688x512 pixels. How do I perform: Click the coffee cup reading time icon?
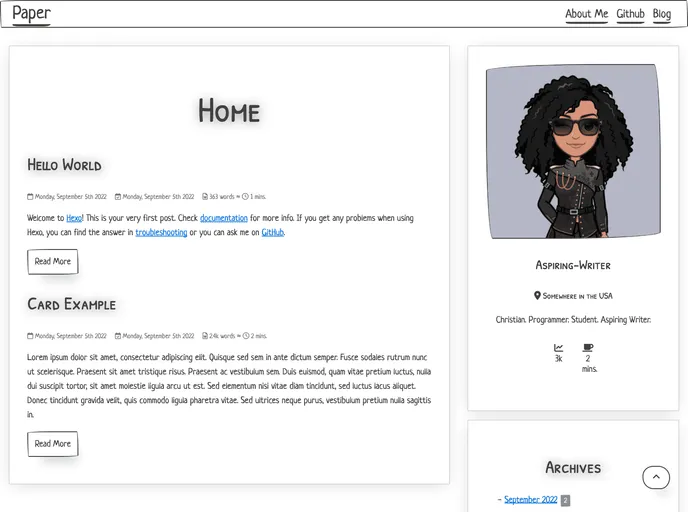coord(588,348)
